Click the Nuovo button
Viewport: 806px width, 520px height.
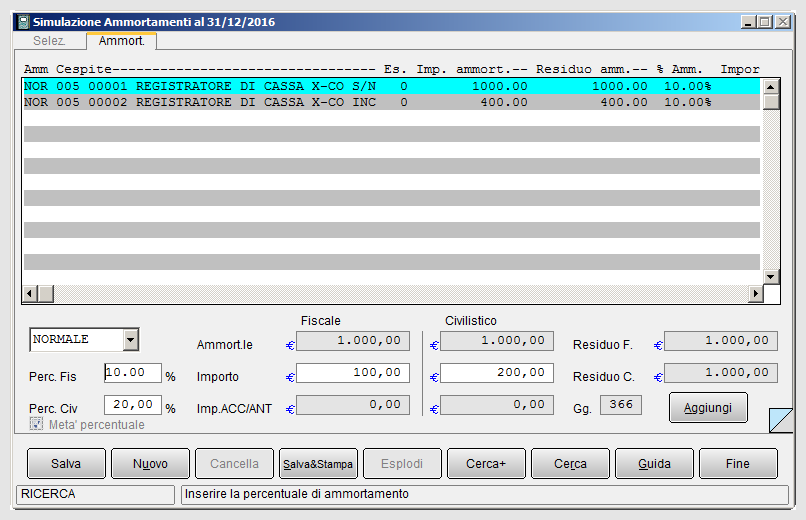150,463
